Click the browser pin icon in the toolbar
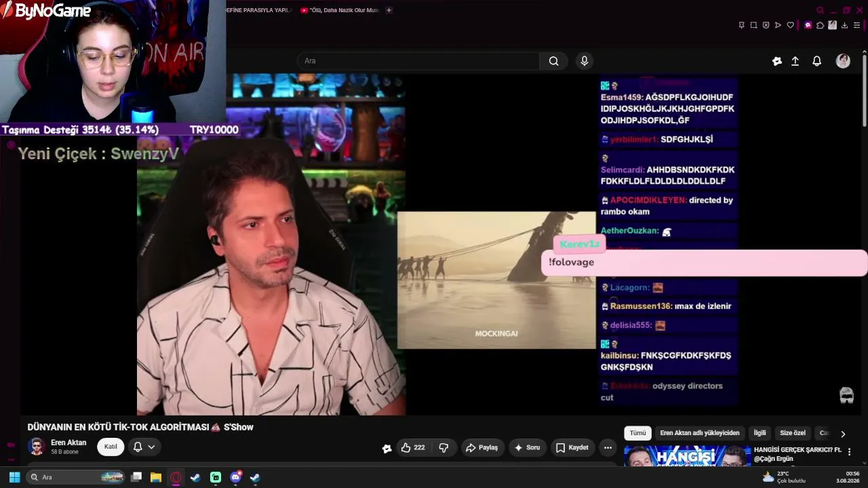Image resolution: width=868 pixels, height=488 pixels. [x=741, y=25]
